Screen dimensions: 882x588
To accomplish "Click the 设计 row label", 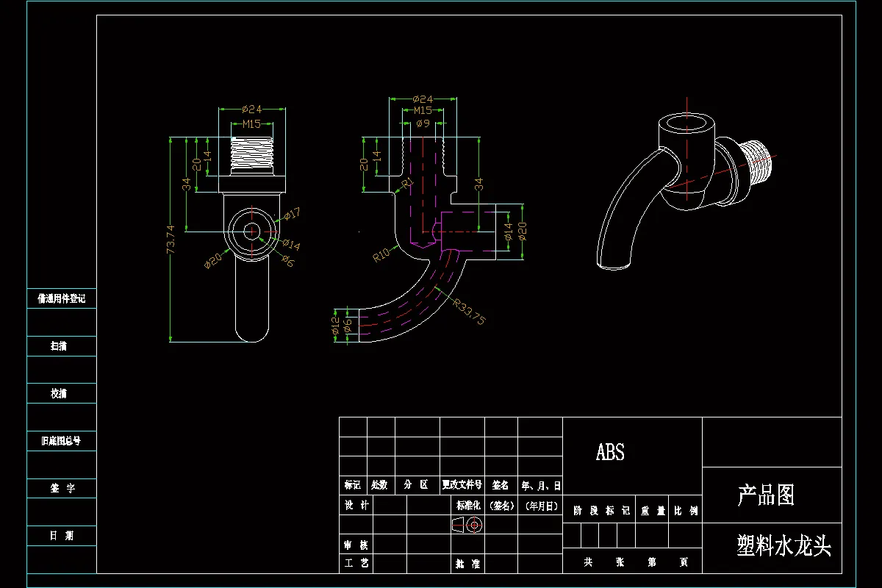I will pos(356,505).
